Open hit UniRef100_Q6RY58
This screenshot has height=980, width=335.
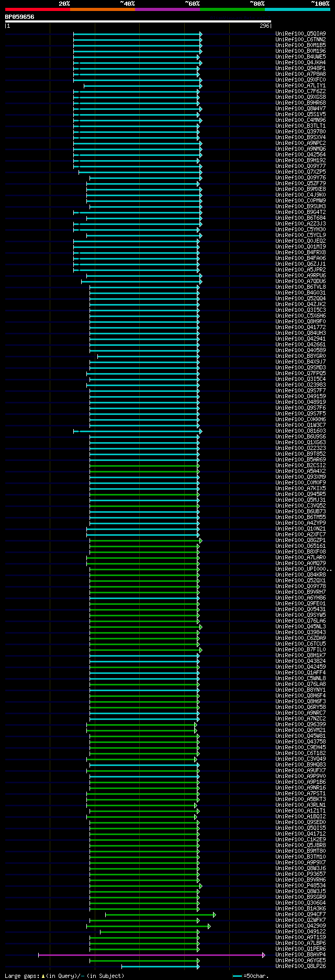tap(300, 707)
